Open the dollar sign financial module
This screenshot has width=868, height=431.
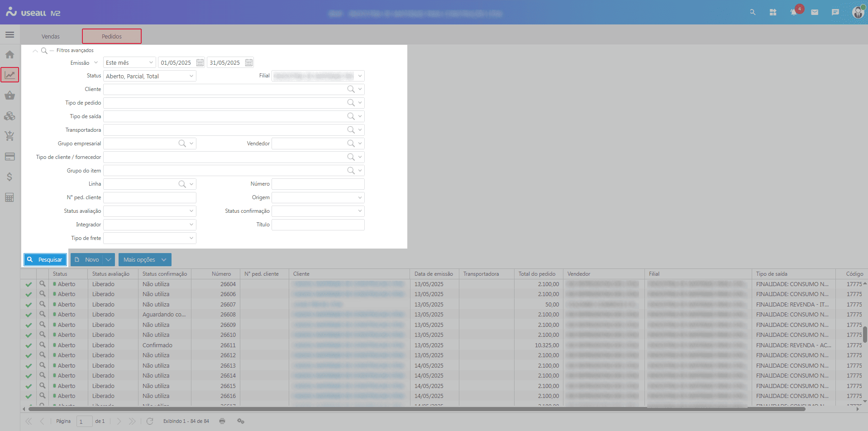point(10,177)
